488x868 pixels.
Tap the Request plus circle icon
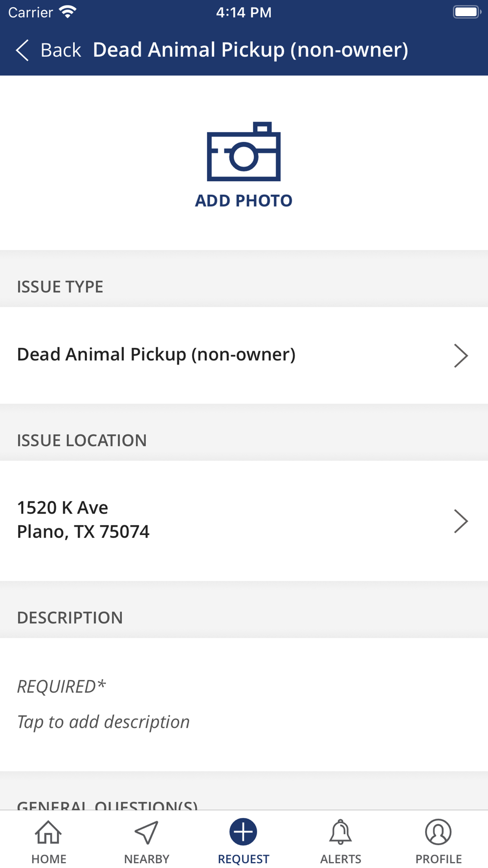point(244,832)
